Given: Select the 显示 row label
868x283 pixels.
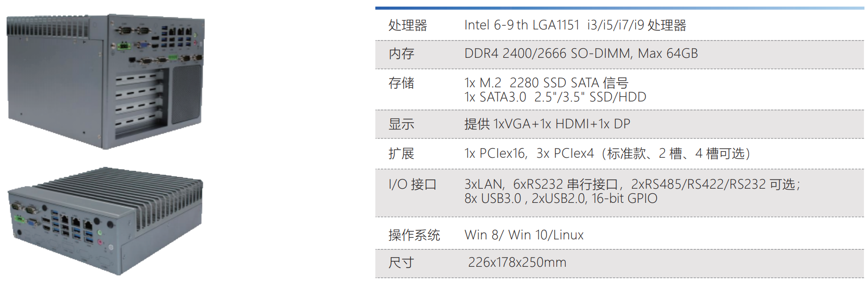Looking at the screenshot, I should click(401, 124).
